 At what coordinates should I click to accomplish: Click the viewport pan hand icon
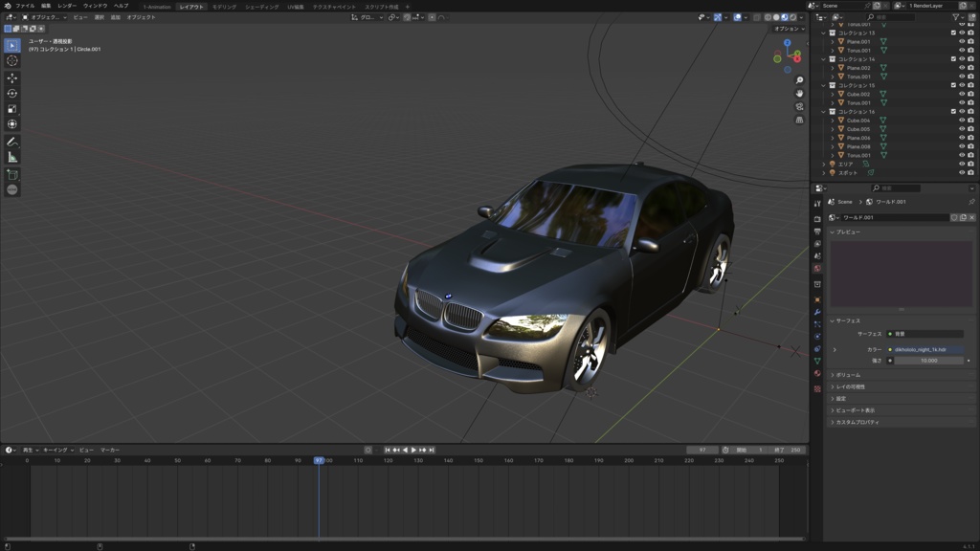(x=799, y=93)
